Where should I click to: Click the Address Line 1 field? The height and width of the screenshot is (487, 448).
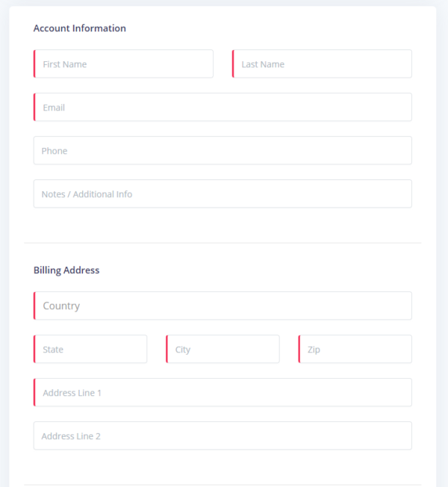click(223, 393)
